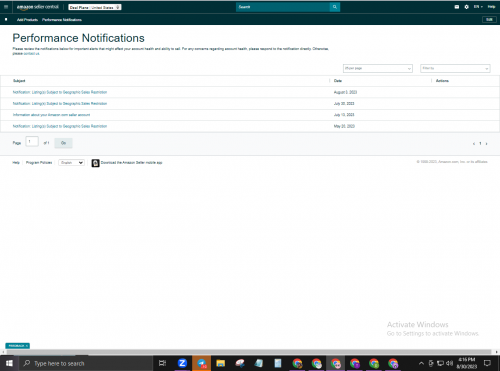The height and width of the screenshot is (371, 500).
Task: Click current page number 1 in the pager
Action: point(480,144)
